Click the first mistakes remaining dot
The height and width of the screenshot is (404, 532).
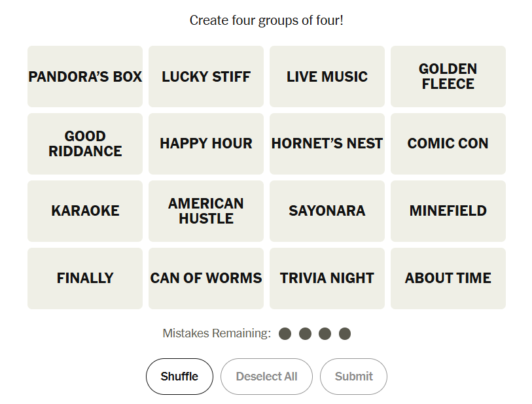pyautogui.click(x=285, y=334)
